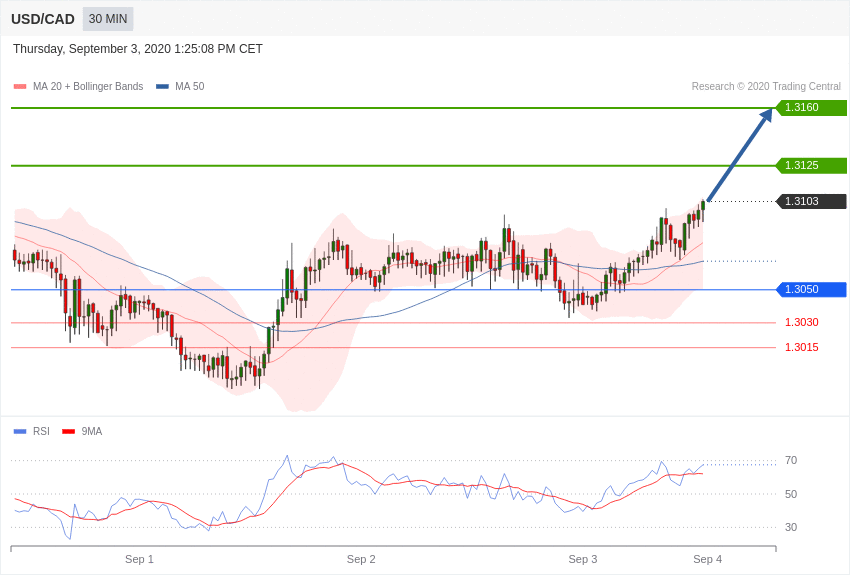Image resolution: width=850 pixels, height=576 pixels.
Task: Click the Sep 4 date axis label
Action: coord(707,559)
